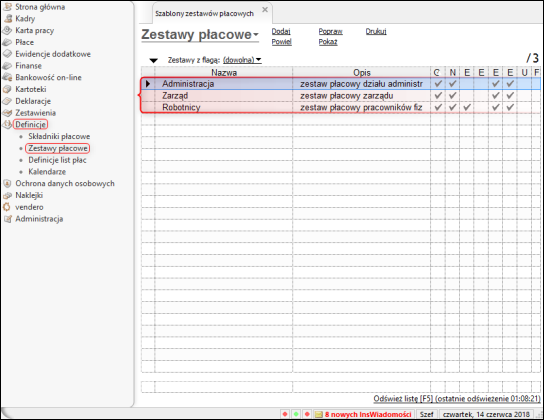Sort by the Nazwa column header
544x420 pixels.
pos(224,72)
